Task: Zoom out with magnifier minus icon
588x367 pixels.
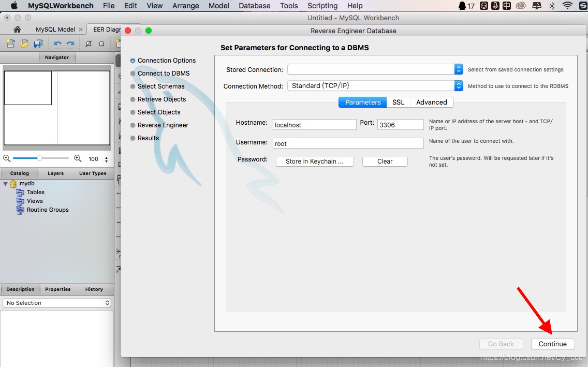Action: coord(7,158)
